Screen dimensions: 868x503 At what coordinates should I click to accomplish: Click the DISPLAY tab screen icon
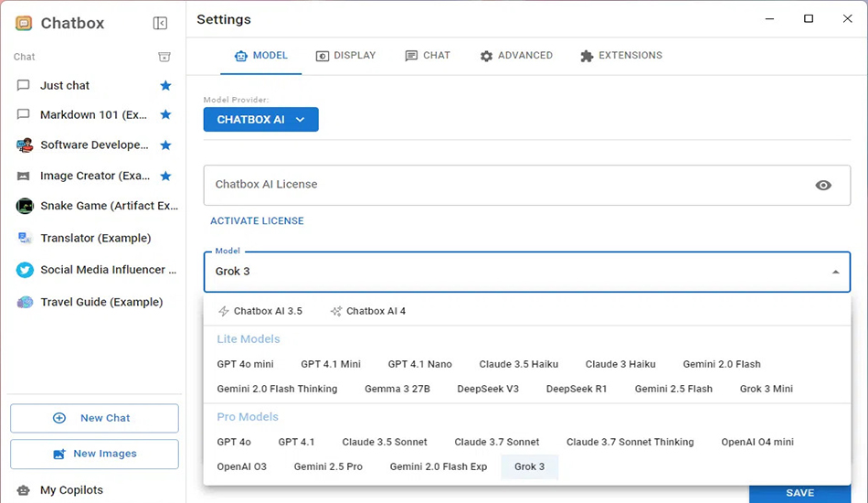323,56
